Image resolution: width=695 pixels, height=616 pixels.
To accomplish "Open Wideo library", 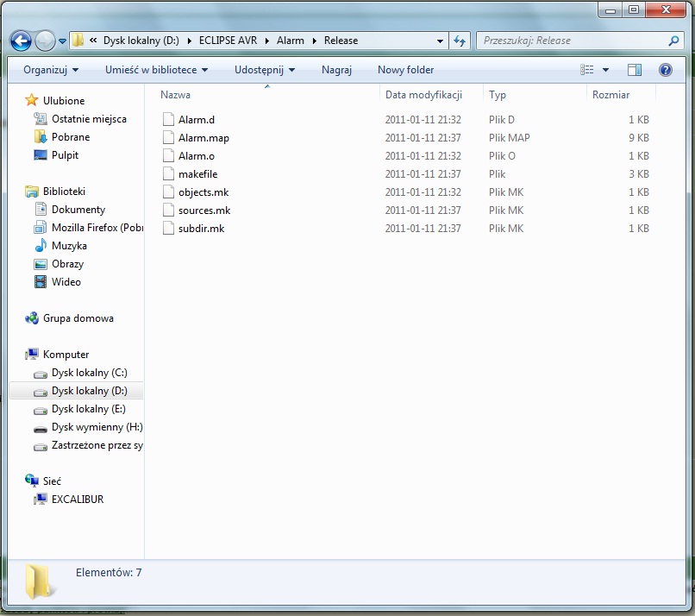I will click(x=66, y=282).
